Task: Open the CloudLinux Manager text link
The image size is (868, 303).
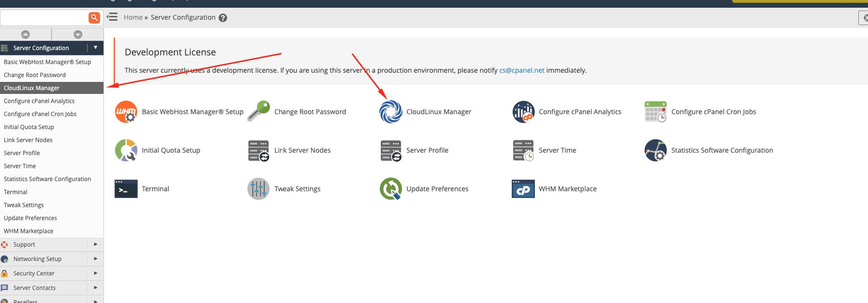Action: coord(439,112)
